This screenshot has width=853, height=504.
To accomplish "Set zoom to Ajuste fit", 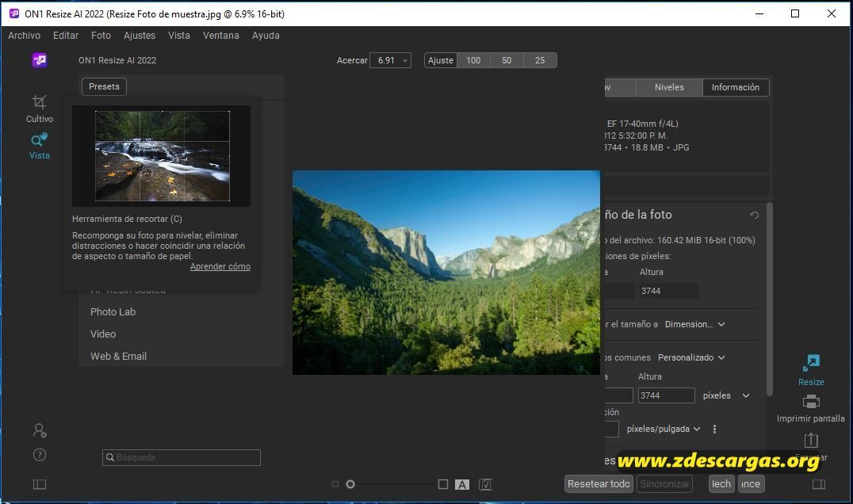I will point(440,60).
